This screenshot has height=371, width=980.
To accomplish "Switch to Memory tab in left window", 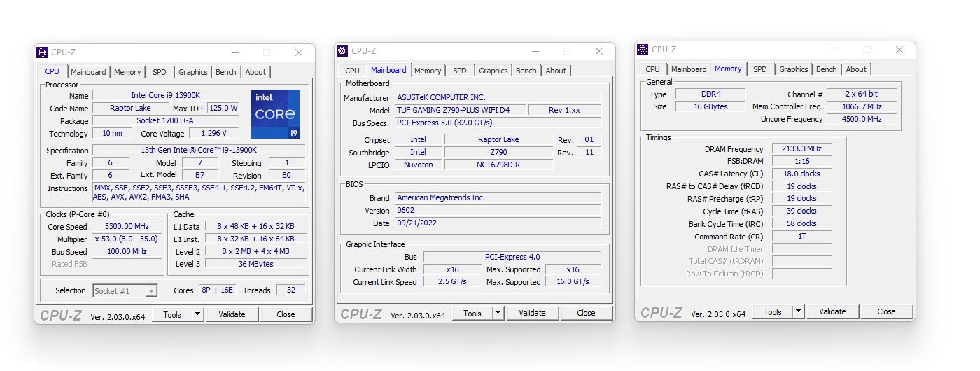I will click(127, 72).
